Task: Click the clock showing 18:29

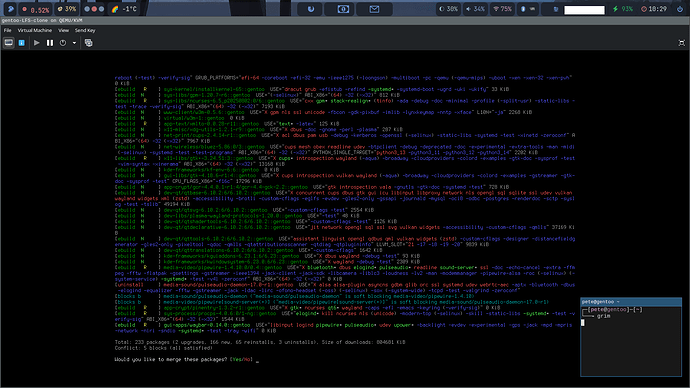Action: [x=654, y=9]
